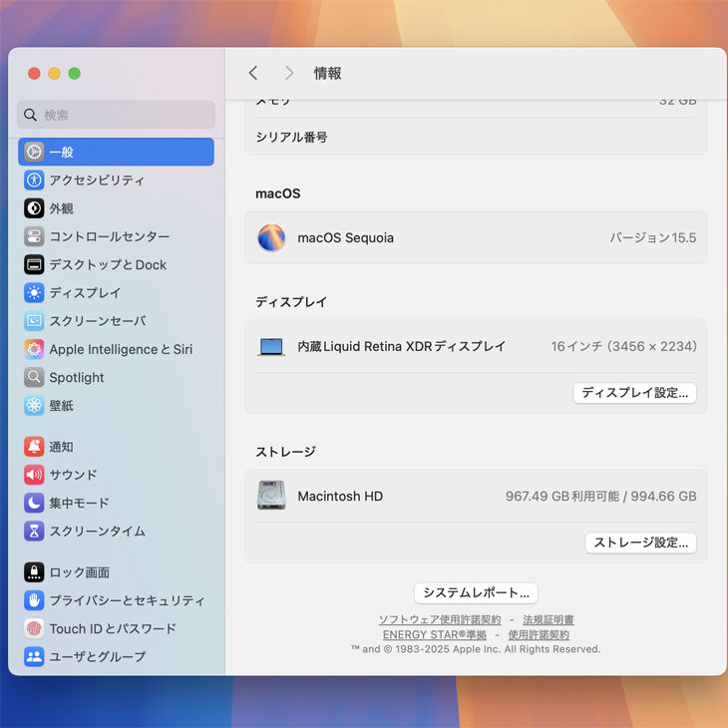Open the サウンド speaker icon
This screenshot has height=728, width=728.
34,475
